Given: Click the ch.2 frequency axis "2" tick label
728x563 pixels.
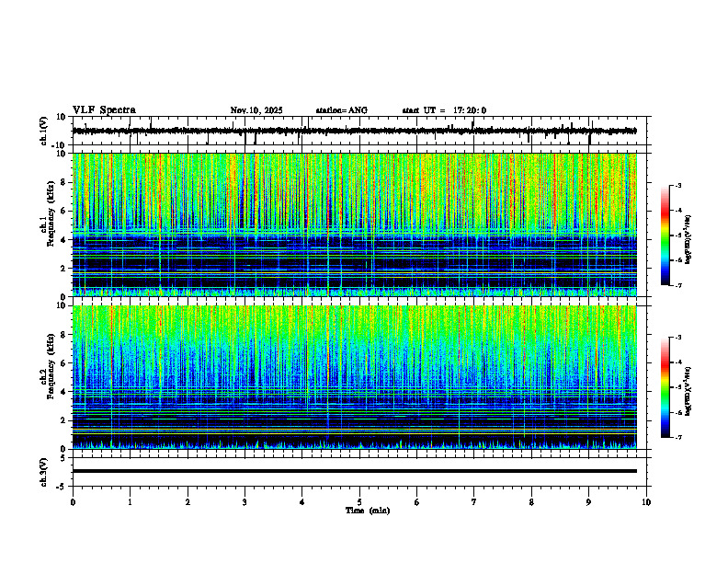Looking at the screenshot, I should 64,420.
